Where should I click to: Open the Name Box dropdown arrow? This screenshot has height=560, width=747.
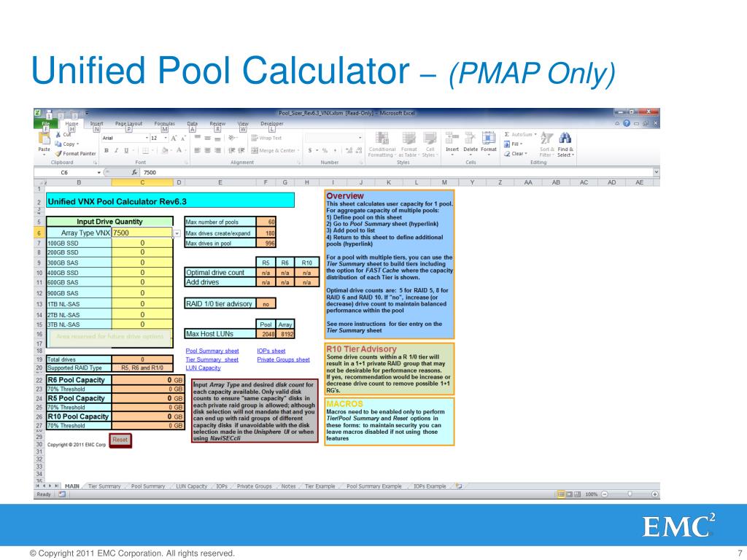point(99,172)
